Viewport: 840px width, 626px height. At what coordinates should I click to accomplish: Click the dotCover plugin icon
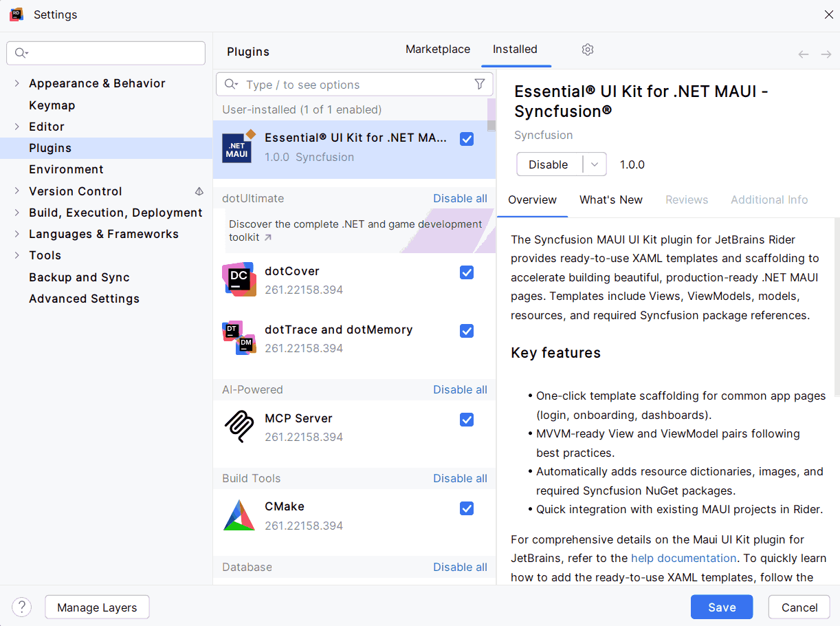coord(239,279)
